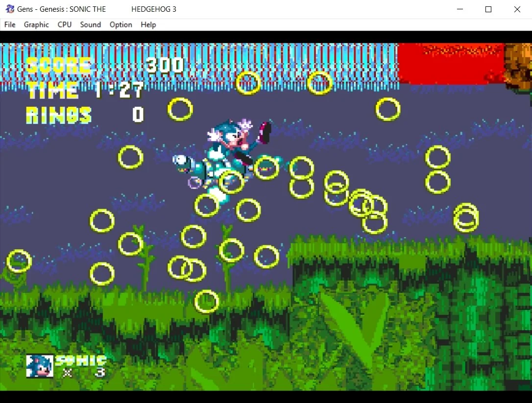Click the rings count 0
This screenshot has width=532, height=403.
click(138, 115)
